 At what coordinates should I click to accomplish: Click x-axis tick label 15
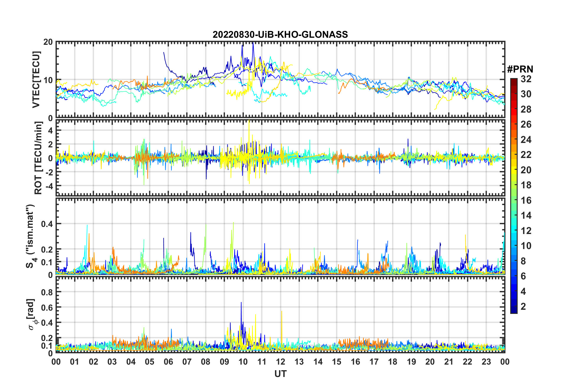pyautogui.click(x=337, y=362)
